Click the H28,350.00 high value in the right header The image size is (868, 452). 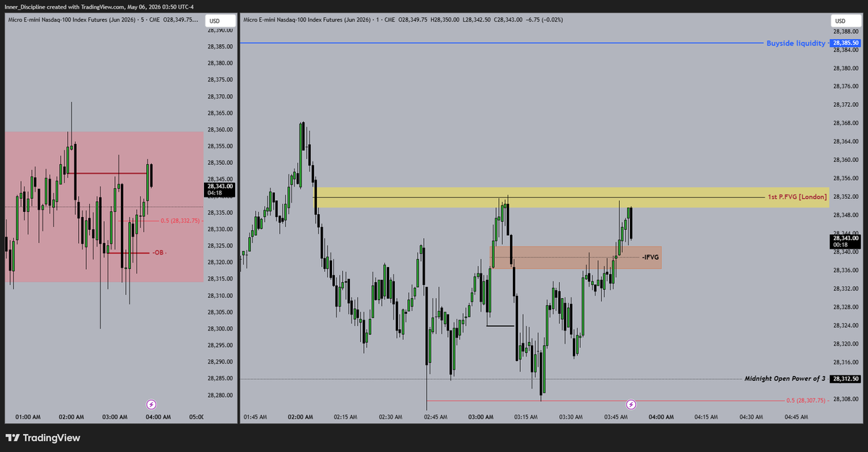pyautogui.click(x=445, y=20)
